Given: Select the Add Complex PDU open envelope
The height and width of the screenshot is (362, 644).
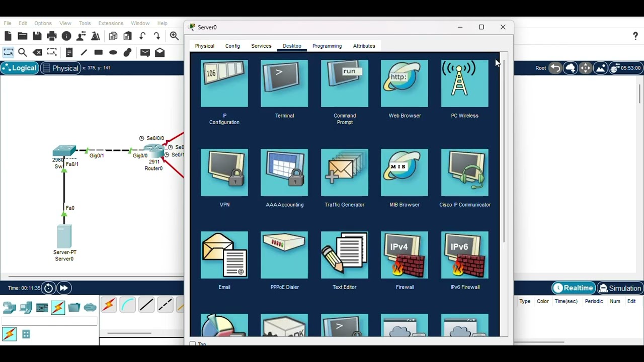Looking at the screenshot, I should point(160,52).
